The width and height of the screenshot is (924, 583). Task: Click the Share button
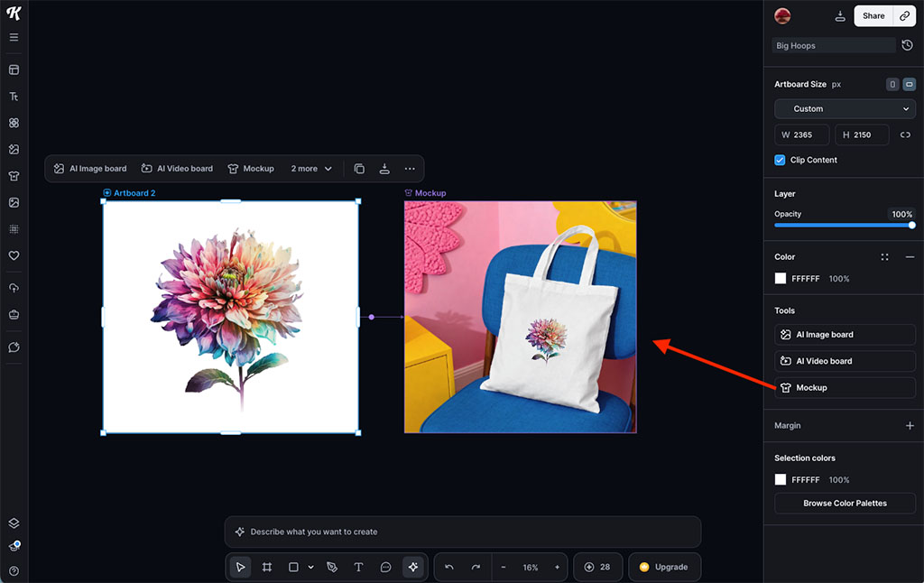pos(872,15)
